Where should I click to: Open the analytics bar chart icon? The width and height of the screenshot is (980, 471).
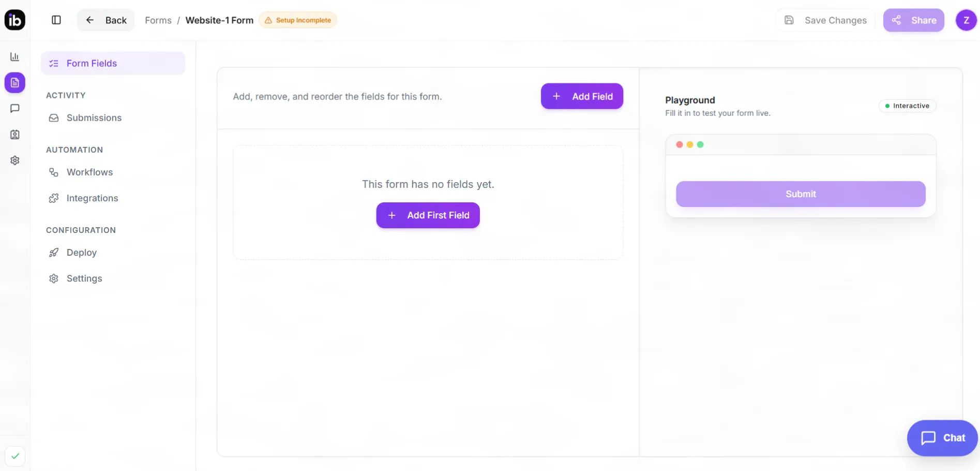click(15, 56)
